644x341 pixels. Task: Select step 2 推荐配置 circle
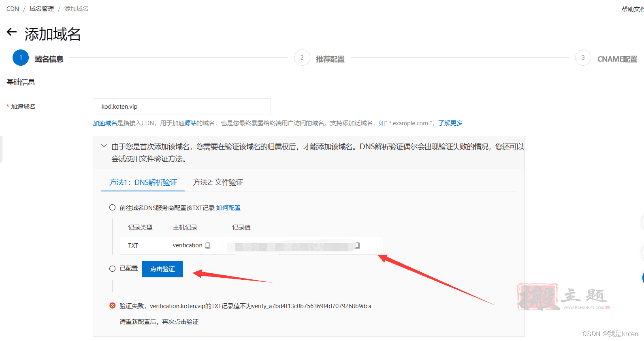coord(302,58)
